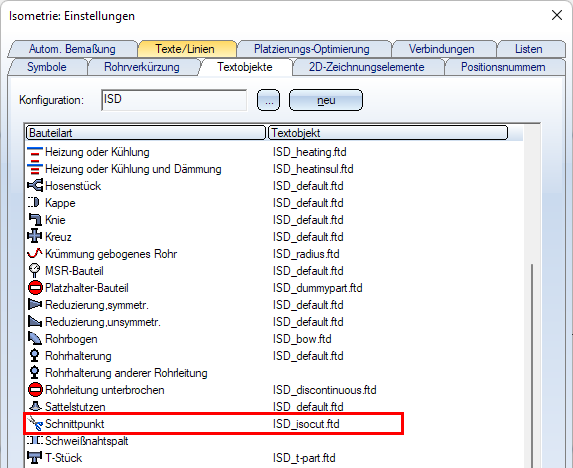
Task: Click the Rohrhalterung anderer Rohrleitung icon
Action: click(34, 373)
